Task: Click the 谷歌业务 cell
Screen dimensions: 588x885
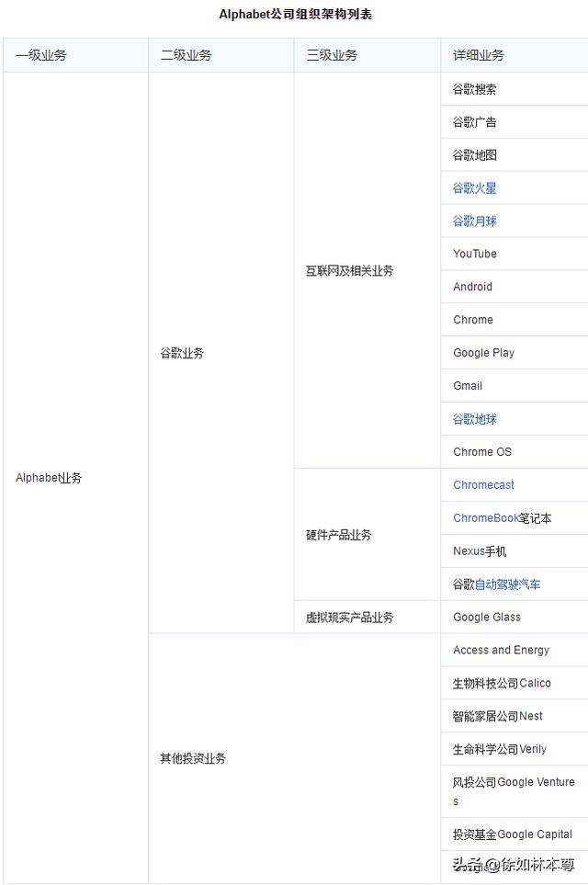Action: (x=221, y=353)
